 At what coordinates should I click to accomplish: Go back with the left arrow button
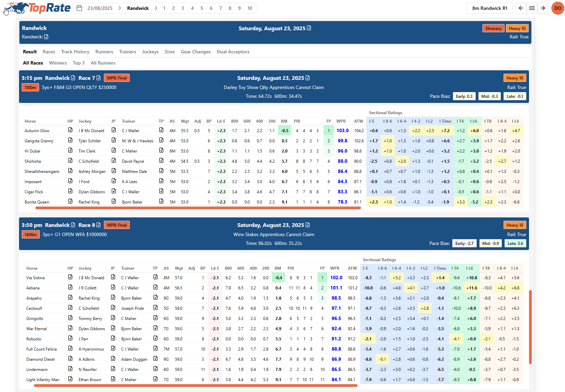(521, 8)
